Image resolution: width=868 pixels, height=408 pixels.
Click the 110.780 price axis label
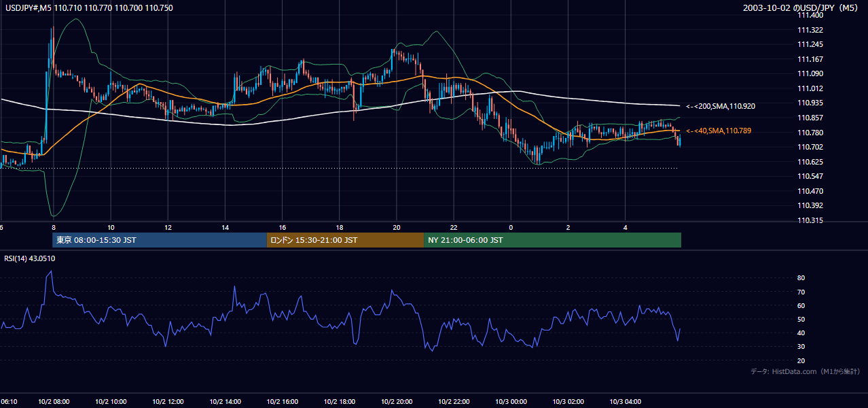(810, 133)
